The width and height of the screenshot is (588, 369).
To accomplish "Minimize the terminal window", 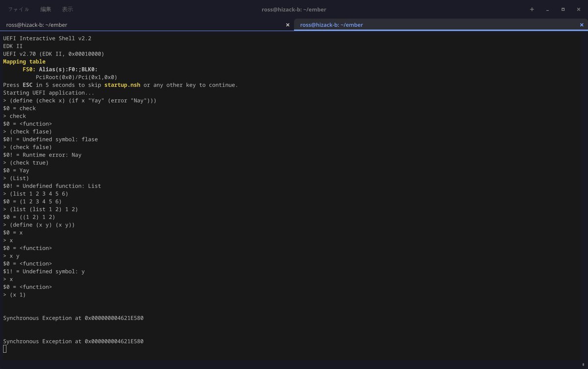I will (x=547, y=9).
